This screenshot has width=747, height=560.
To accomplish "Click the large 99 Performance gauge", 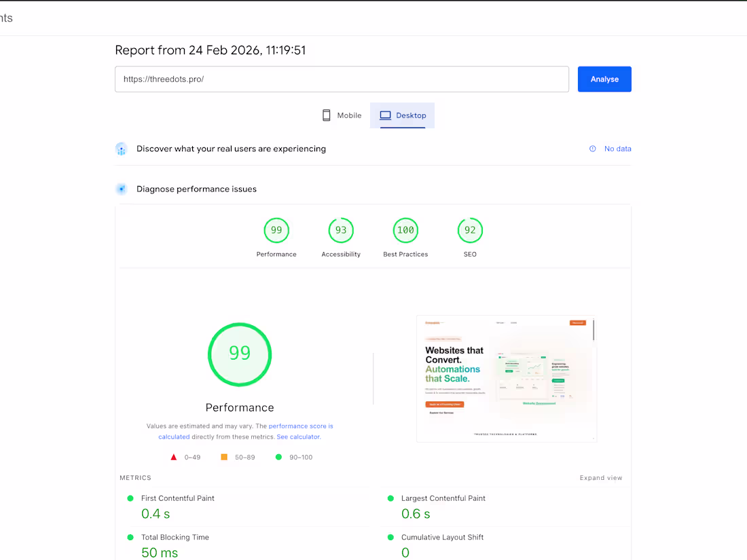I will [240, 355].
